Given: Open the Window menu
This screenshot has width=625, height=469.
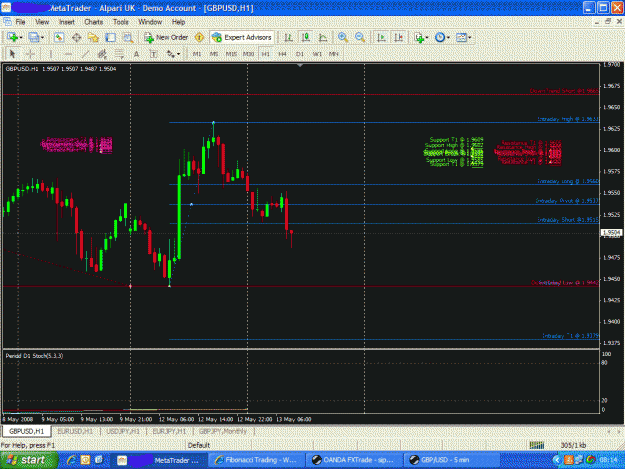Looking at the screenshot, I should click(x=150, y=22).
